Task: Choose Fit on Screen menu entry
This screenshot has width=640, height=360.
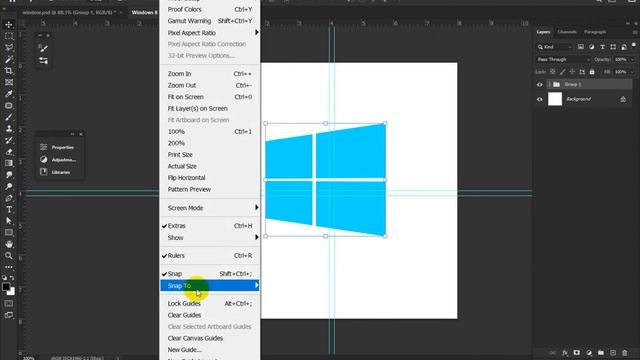Action: (210, 97)
